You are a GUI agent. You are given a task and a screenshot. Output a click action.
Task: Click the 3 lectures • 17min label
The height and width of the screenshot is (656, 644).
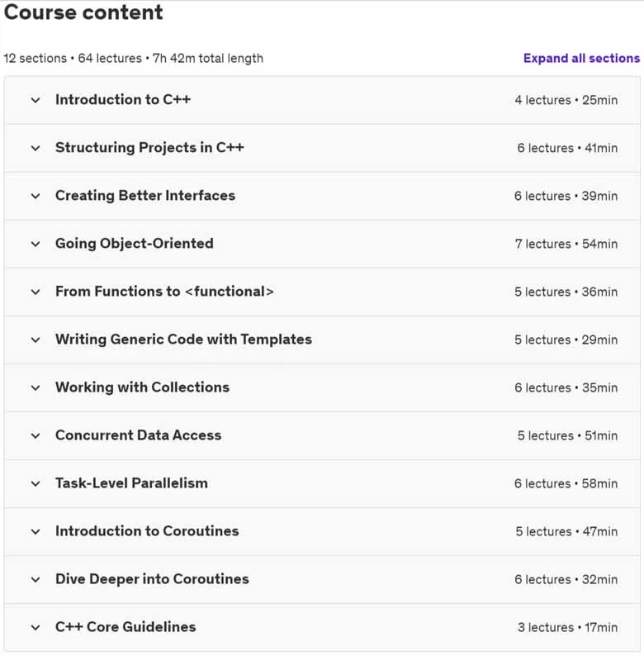(x=567, y=627)
